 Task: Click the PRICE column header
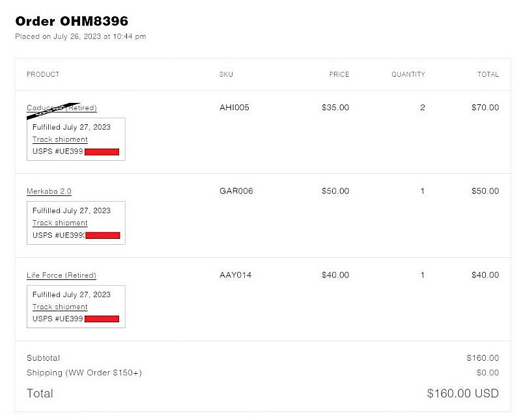339,74
